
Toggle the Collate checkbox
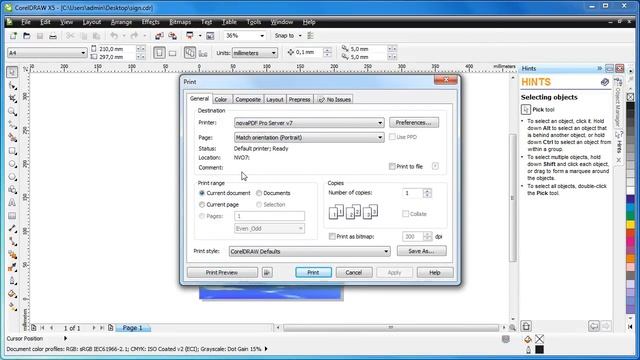[405, 214]
